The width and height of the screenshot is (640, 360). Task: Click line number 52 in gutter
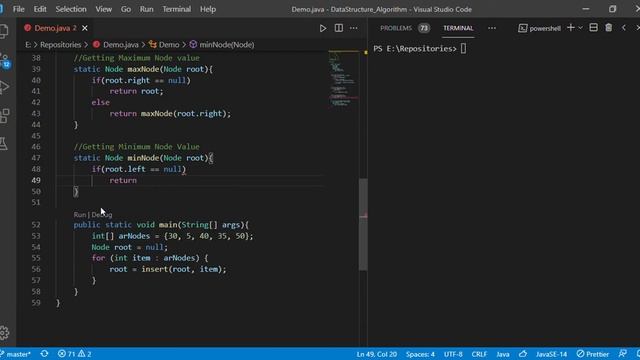pyautogui.click(x=36, y=225)
